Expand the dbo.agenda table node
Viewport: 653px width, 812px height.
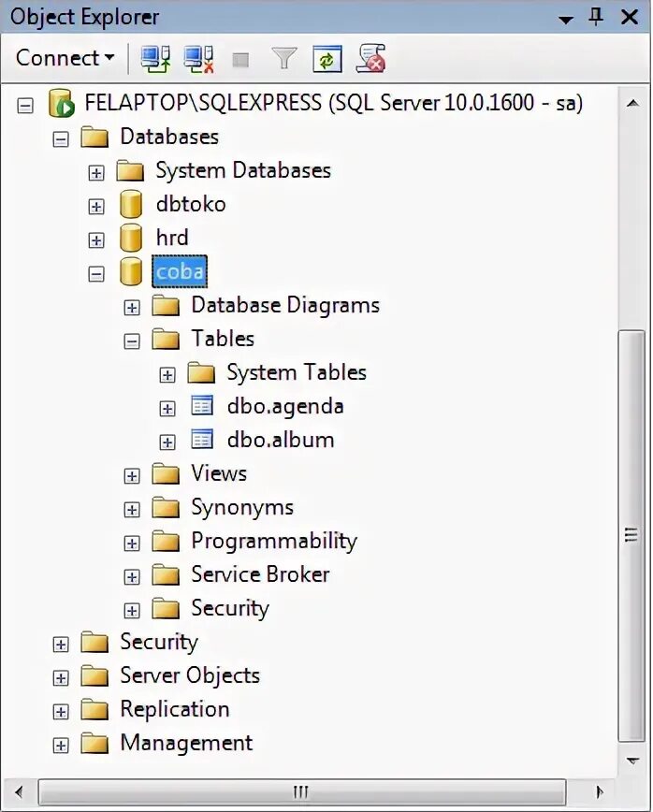[167, 409]
